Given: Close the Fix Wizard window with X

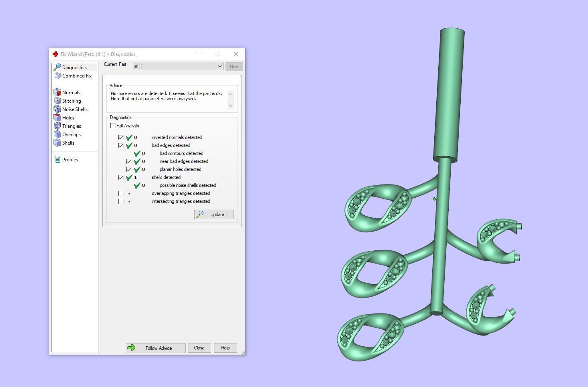Looking at the screenshot, I should point(236,54).
